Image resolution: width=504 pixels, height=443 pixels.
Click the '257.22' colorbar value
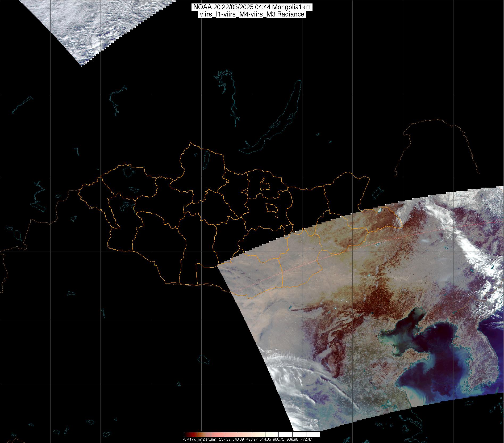tap(225, 439)
